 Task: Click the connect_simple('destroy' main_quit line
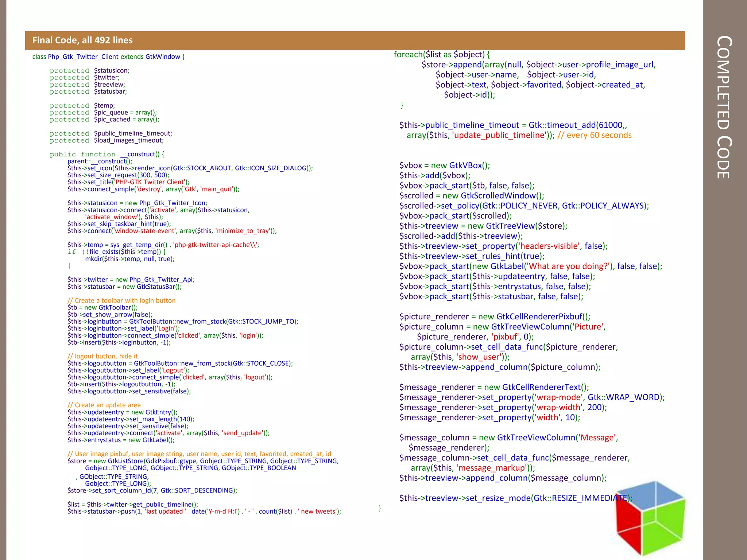pos(154,189)
